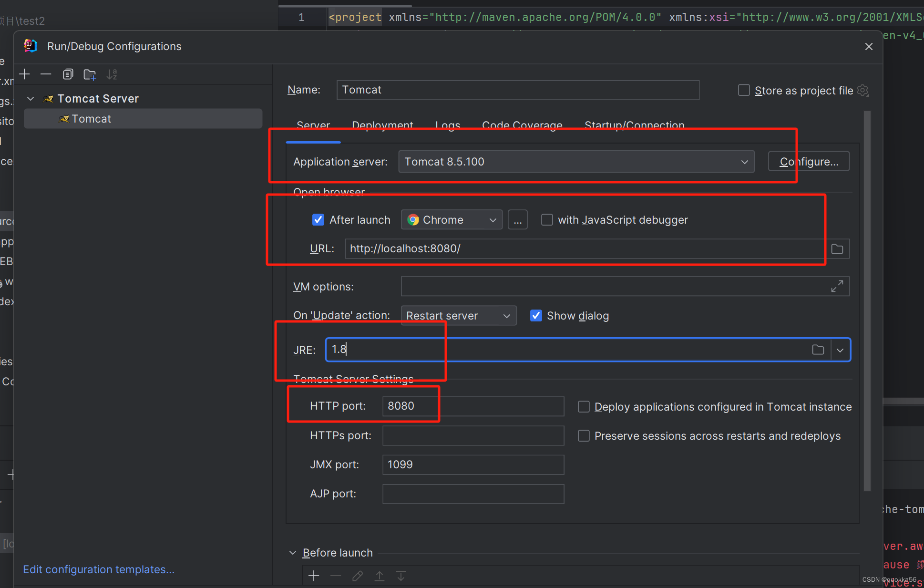This screenshot has width=924, height=588.
Task: Click the browser ellipsis button
Action: pos(518,220)
